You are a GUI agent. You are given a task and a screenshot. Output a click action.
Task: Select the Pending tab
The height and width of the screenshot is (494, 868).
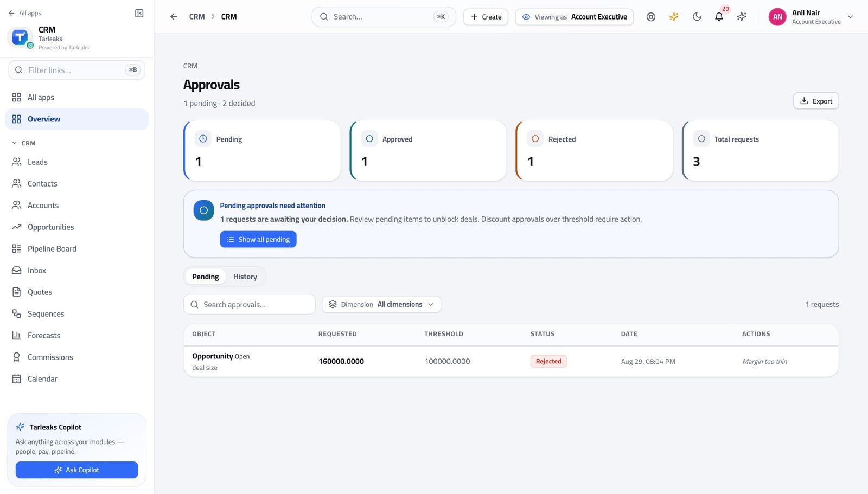pos(206,277)
